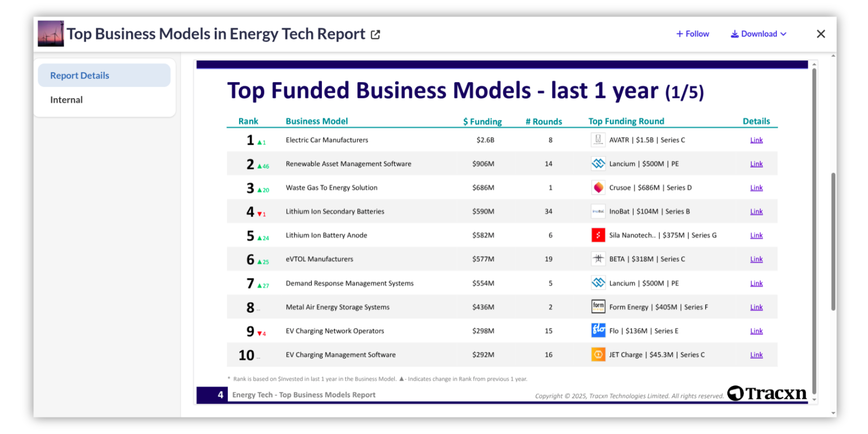The image size is (868, 434).
Task: Follow this report
Action: point(693,34)
